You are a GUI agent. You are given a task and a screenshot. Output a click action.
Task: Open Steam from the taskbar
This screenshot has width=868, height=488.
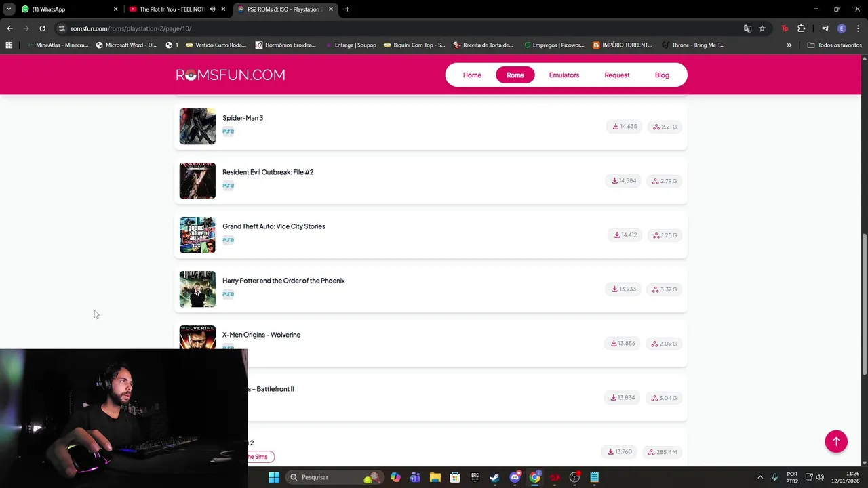point(494,477)
